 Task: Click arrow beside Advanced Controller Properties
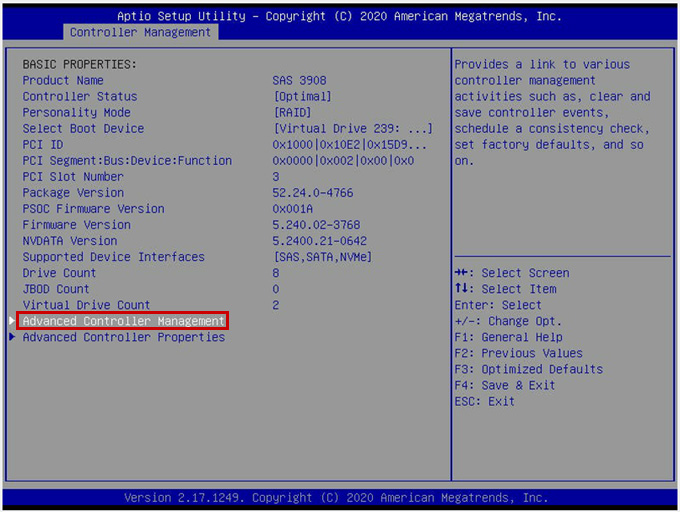12,337
